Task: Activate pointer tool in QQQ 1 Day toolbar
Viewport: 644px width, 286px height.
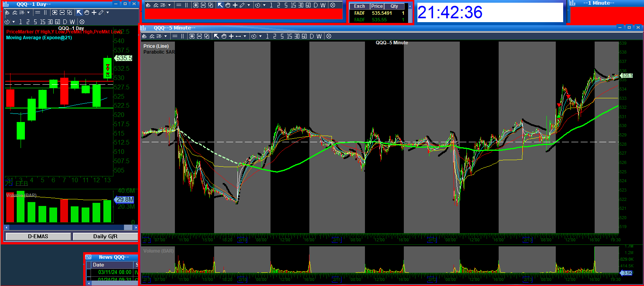Action: coord(79,12)
